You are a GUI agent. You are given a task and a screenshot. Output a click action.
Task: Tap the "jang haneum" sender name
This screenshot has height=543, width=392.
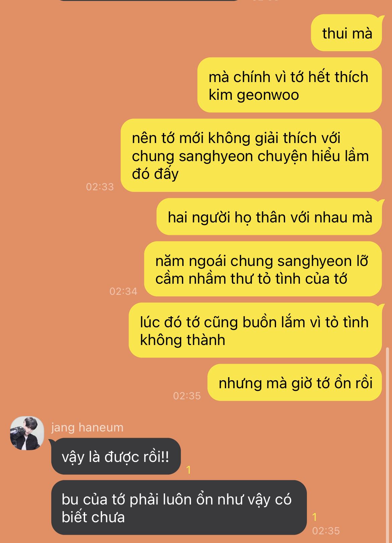coord(87,427)
